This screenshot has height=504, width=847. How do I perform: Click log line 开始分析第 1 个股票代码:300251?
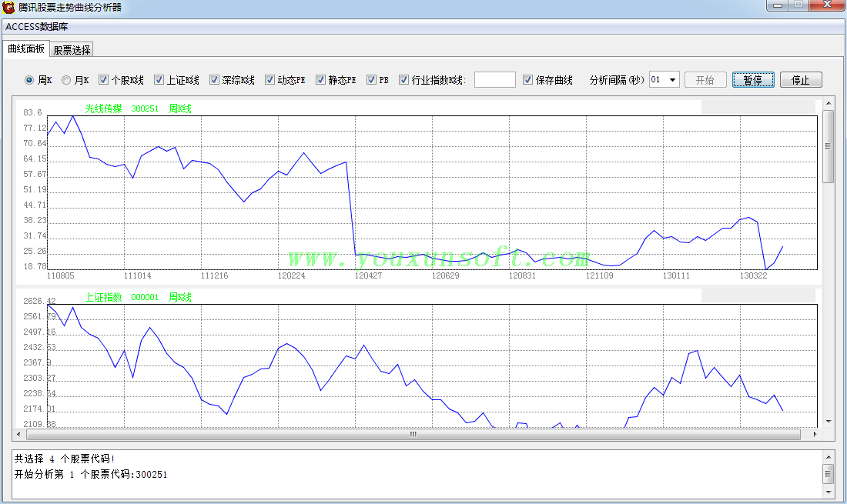point(91,474)
